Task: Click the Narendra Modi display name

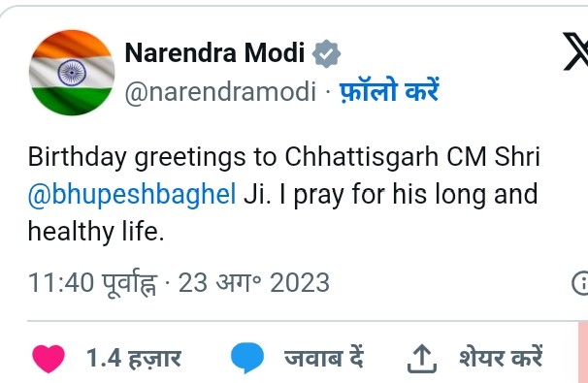Action: [214, 52]
